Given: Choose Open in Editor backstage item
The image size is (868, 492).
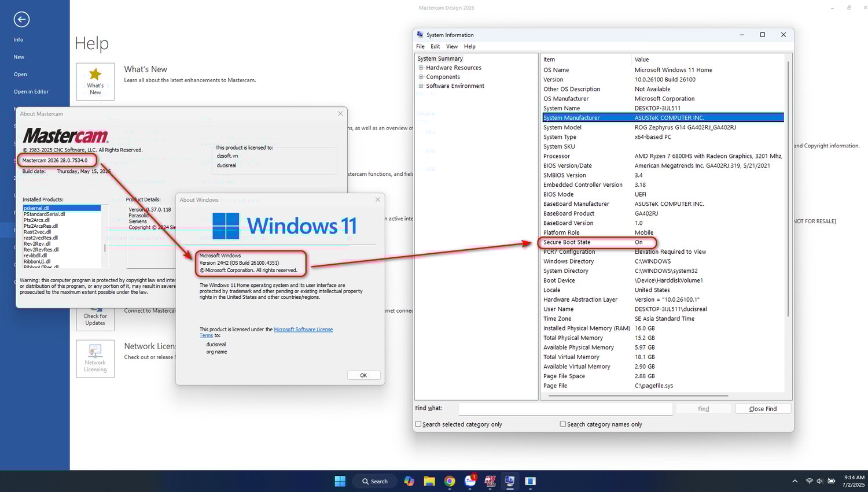Looking at the screenshot, I should pos(31,92).
